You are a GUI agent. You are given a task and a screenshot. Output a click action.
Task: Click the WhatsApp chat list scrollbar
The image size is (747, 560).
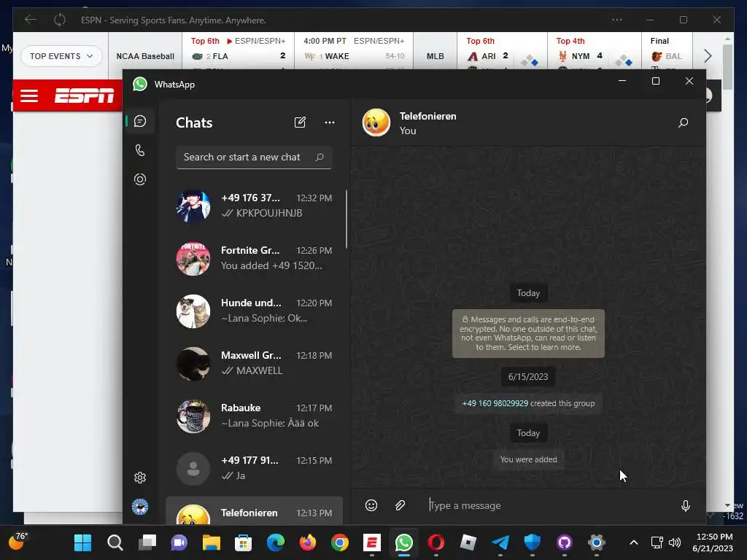(x=347, y=219)
